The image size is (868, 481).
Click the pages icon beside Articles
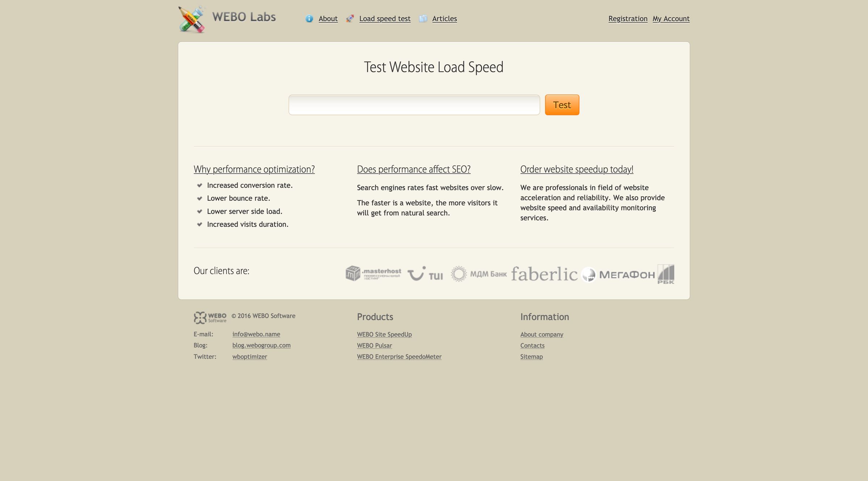click(x=423, y=19)
